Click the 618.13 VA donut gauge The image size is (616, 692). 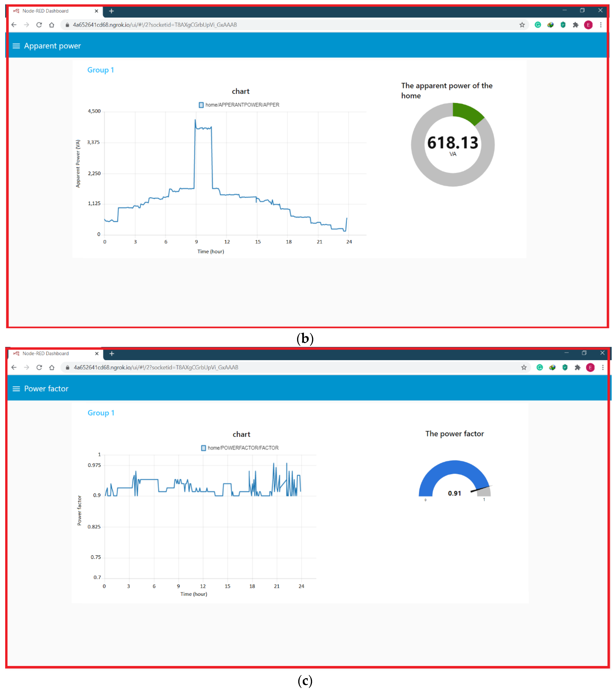tap(452, 145)
